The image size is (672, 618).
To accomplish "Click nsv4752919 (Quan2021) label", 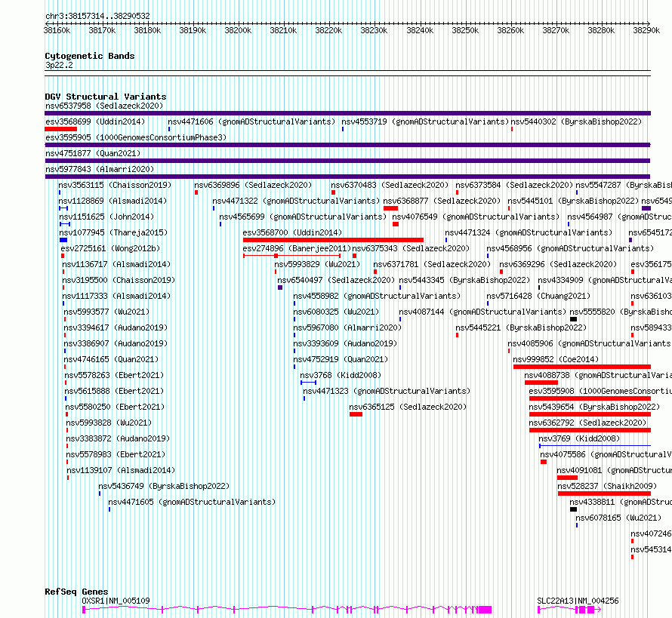I will (341, 359).
